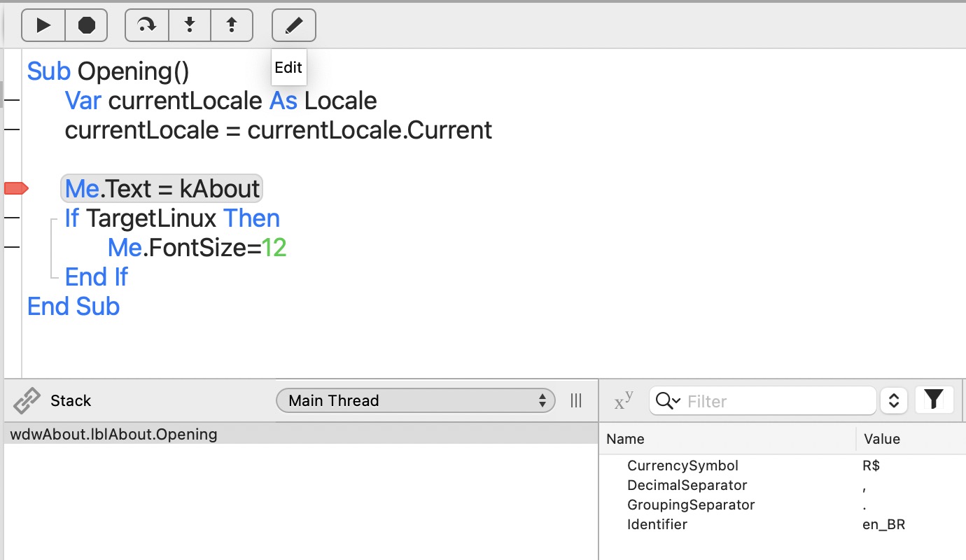966x560 pixels.
Task: Step into the method call
Action: tap(190, 26)
